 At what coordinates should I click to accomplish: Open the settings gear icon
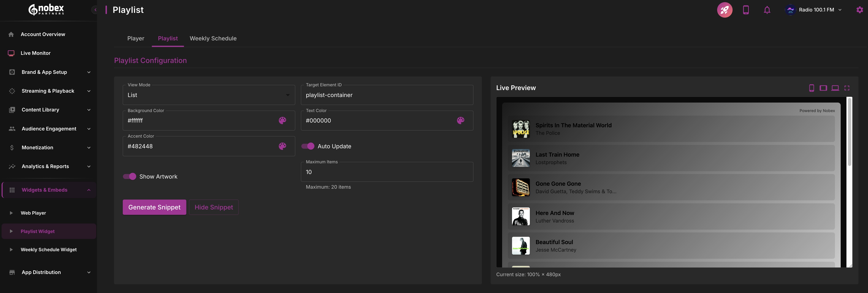(859, 10)
